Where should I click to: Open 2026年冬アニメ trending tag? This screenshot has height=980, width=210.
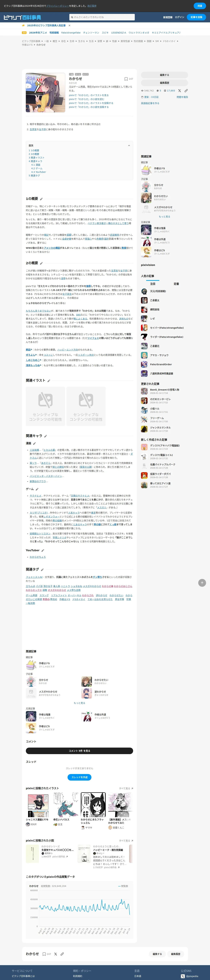coord(38,33)
